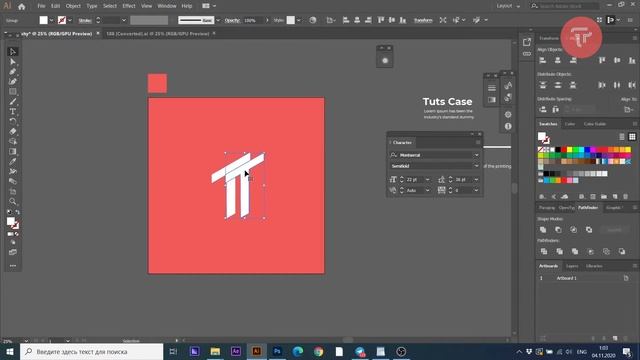This screenshot has height=360, width=640.
Task: Apply Exclude shape mode
Action: point(589,230)
